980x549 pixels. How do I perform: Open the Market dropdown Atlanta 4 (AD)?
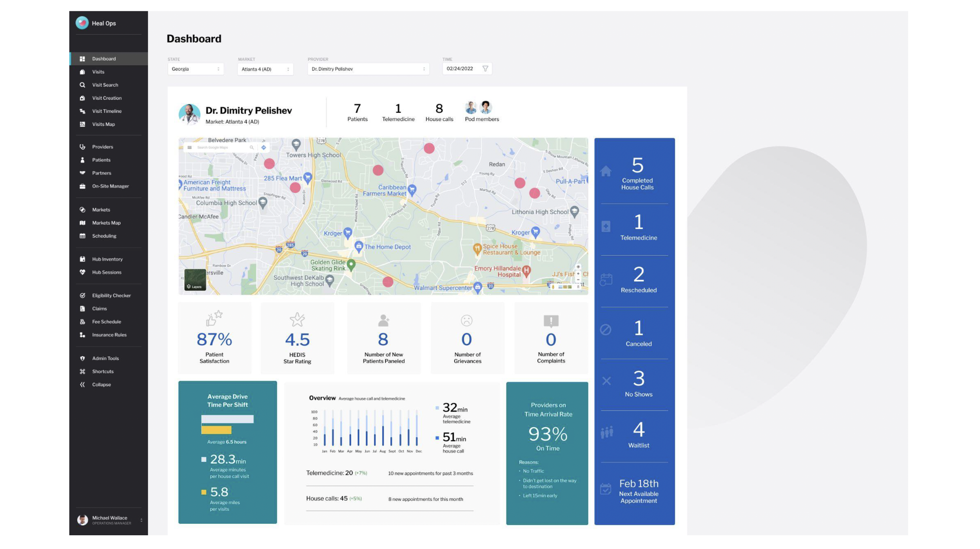click(x=265, y=69)
